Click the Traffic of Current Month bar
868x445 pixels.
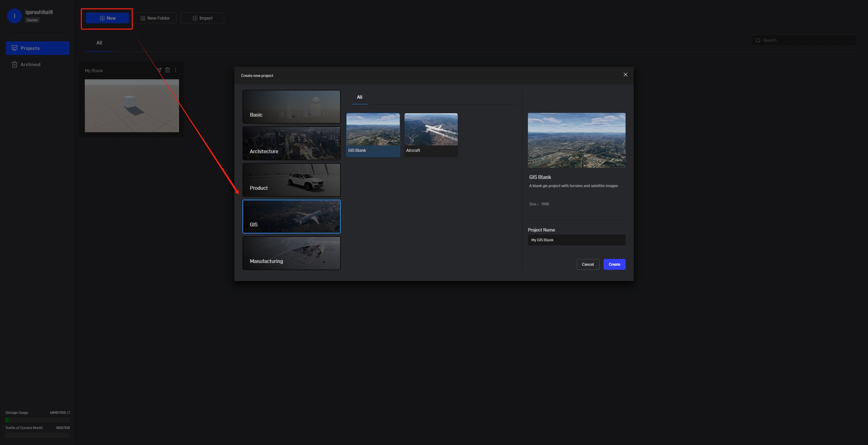[x=38, y=435]
